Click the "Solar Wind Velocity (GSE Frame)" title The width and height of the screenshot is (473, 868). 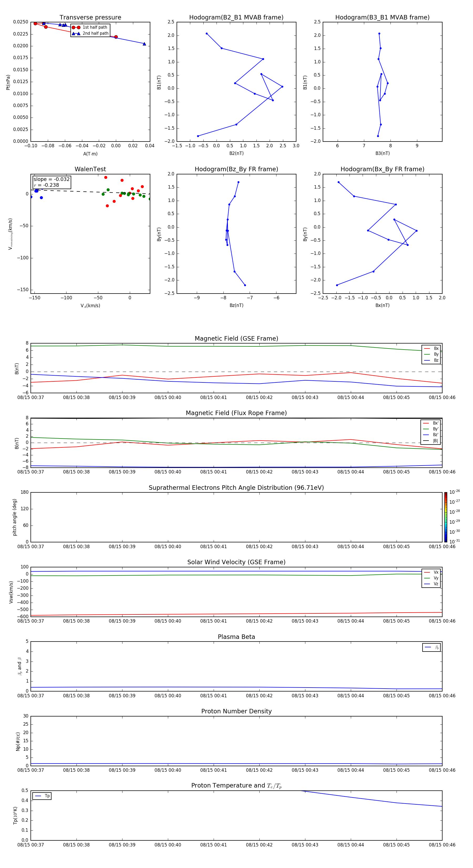(x=236, y=562)
